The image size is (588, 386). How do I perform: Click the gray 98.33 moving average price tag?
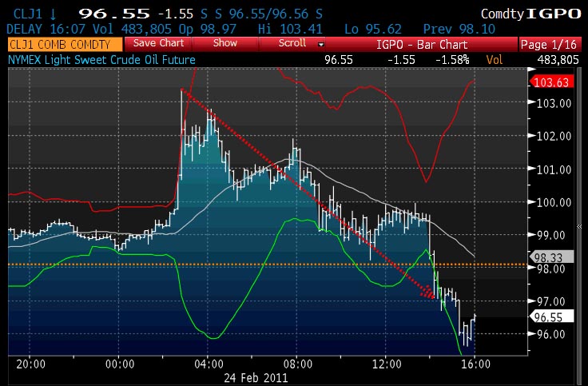click(x=553, y=257)
